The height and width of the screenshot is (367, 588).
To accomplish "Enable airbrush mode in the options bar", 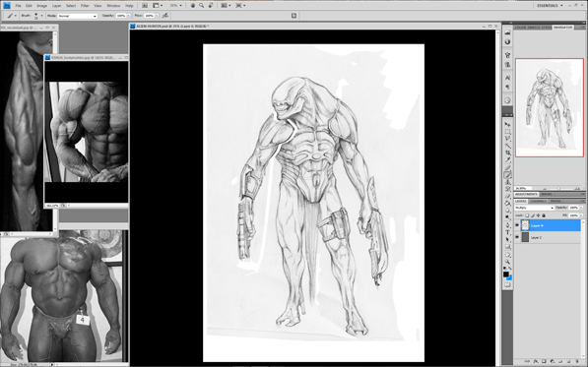I will coord(165,16).
